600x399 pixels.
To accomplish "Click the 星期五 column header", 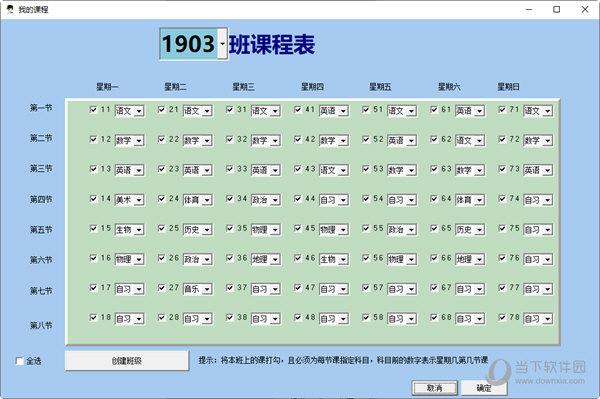I will [x=380, y=87].
